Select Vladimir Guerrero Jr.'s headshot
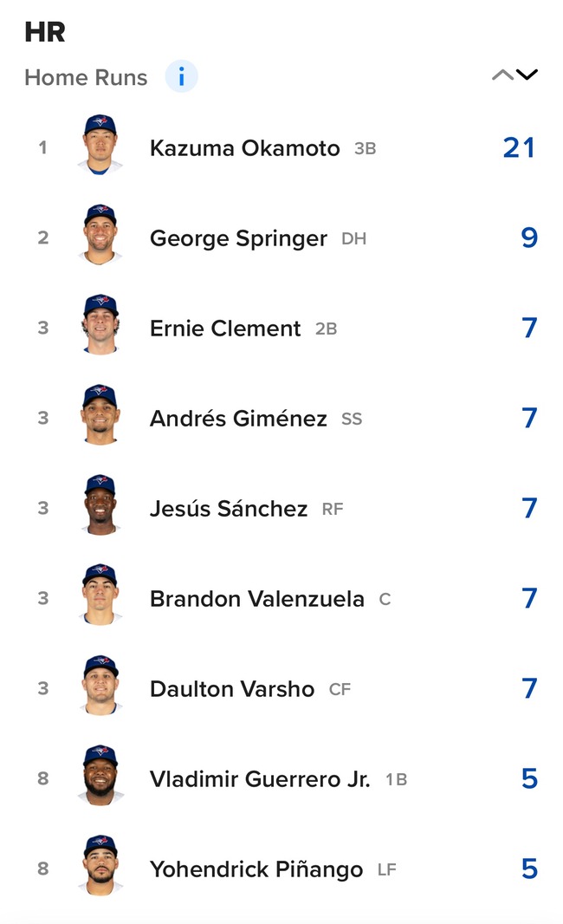The image size is (563, 924). click(100, 776)
